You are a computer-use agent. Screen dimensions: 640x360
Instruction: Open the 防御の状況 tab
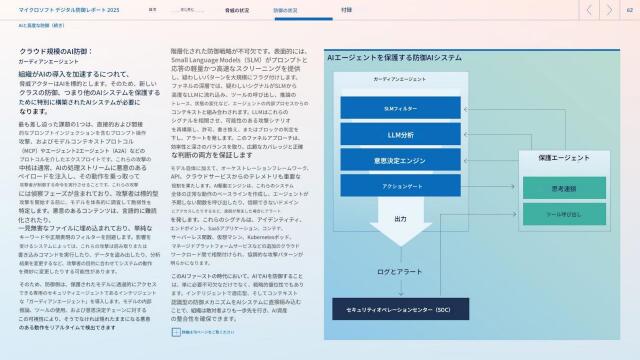(x=285, y=10)
